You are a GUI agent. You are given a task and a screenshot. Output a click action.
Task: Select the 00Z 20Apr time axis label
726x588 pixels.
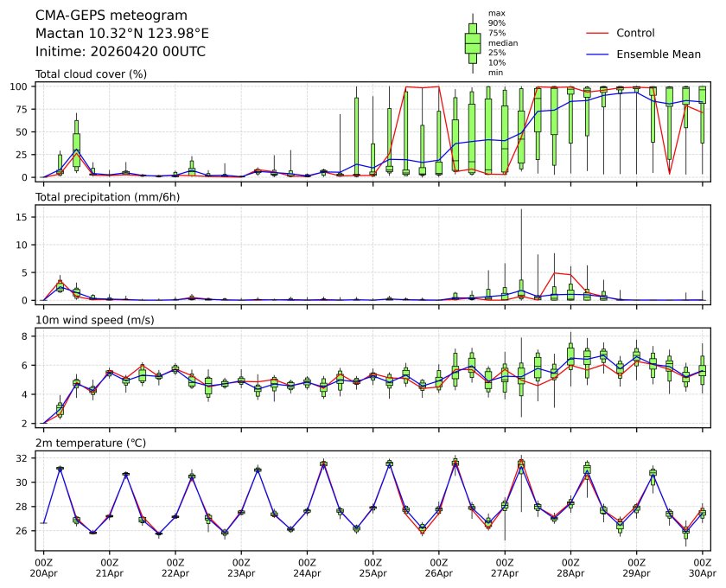(43, 567)
